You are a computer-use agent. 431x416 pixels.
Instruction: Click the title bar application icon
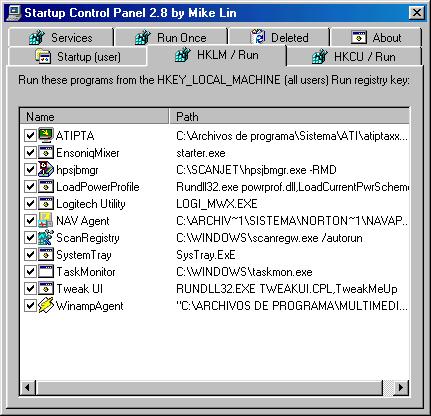pos(14,13)
